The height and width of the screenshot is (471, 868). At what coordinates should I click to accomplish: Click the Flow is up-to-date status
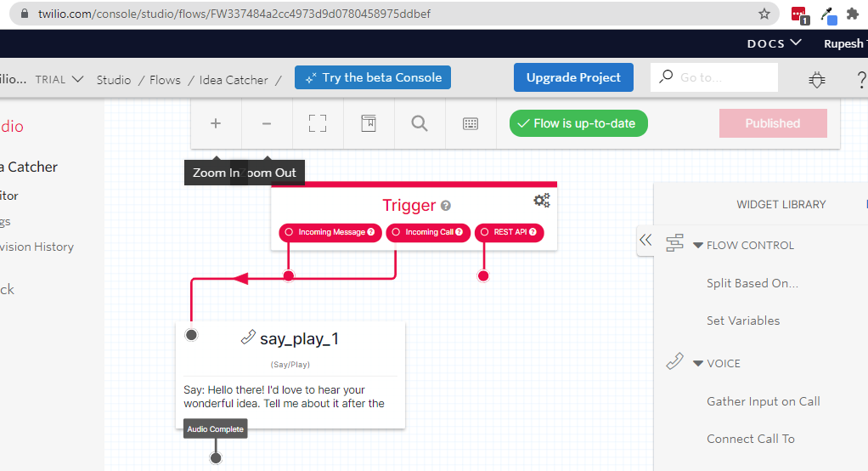[x=578, y=123]
